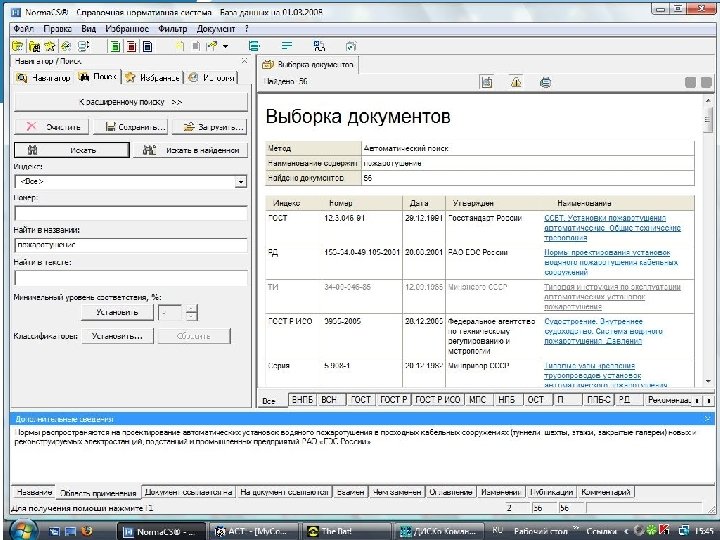This screenshot has width=720, height=540.
Task: Click the Найти в тексте field
Action: [131, 278]
